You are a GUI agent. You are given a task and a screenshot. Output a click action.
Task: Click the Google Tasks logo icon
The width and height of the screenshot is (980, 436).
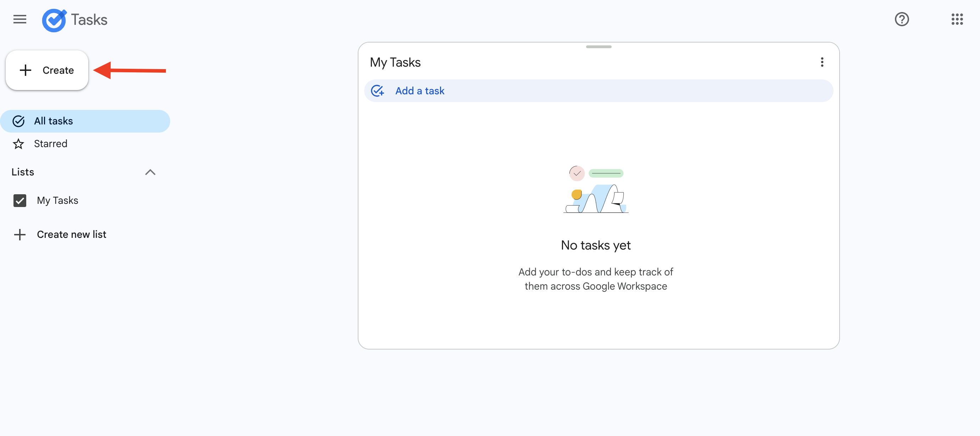[54, 20]
